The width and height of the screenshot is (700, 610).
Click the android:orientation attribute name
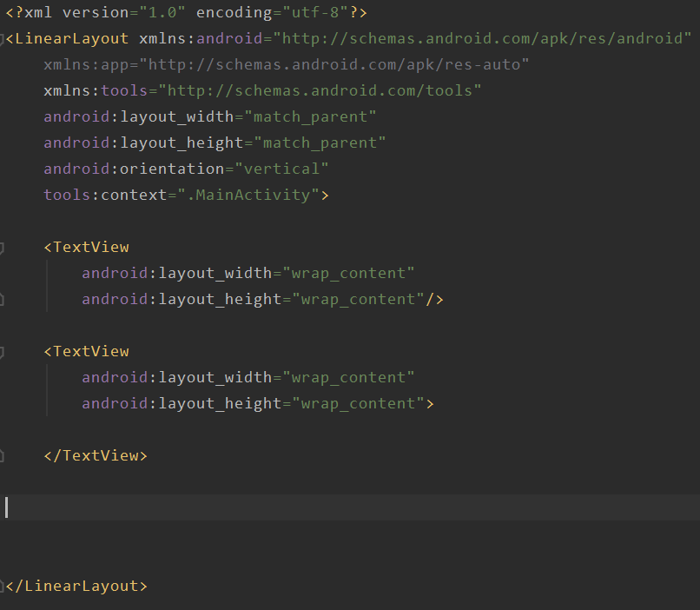(x=134, y=169)
